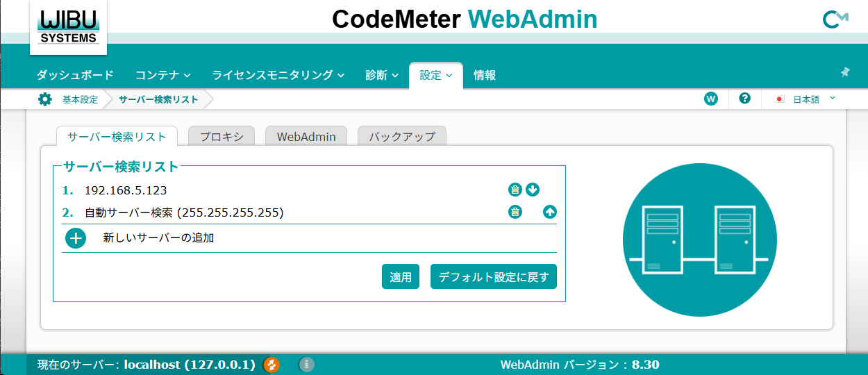The image size is (868, 375).
Task: Open the 日本語 language dropdown
Action: [806, 99]
